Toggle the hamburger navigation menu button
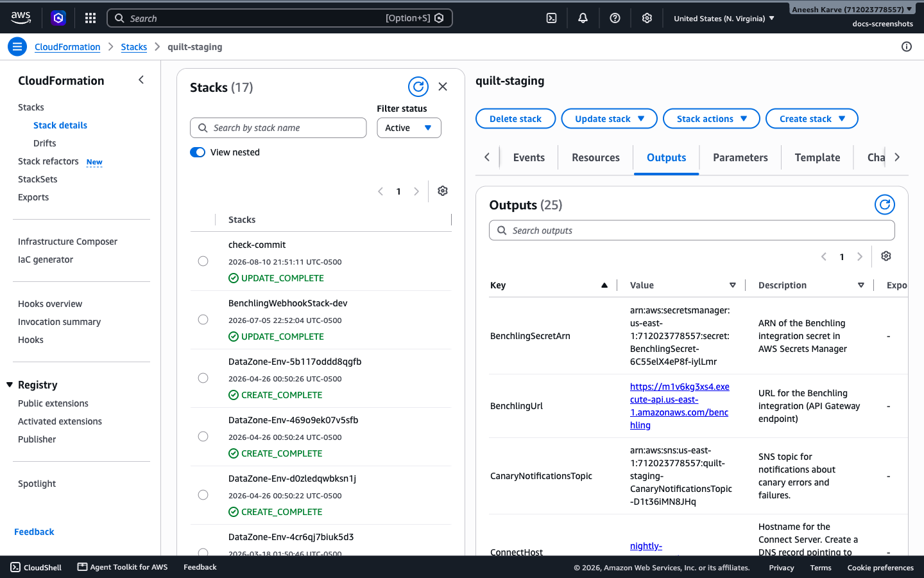 [17, 46]
